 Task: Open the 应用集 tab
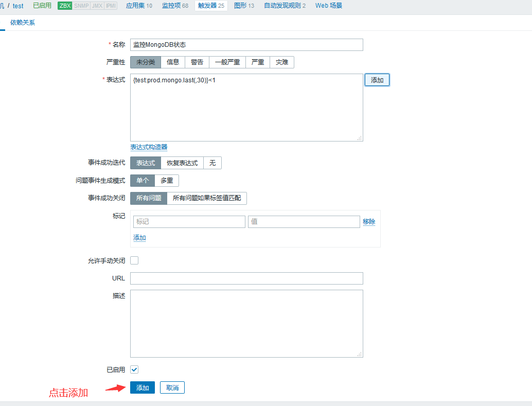(x=139, y=6)
